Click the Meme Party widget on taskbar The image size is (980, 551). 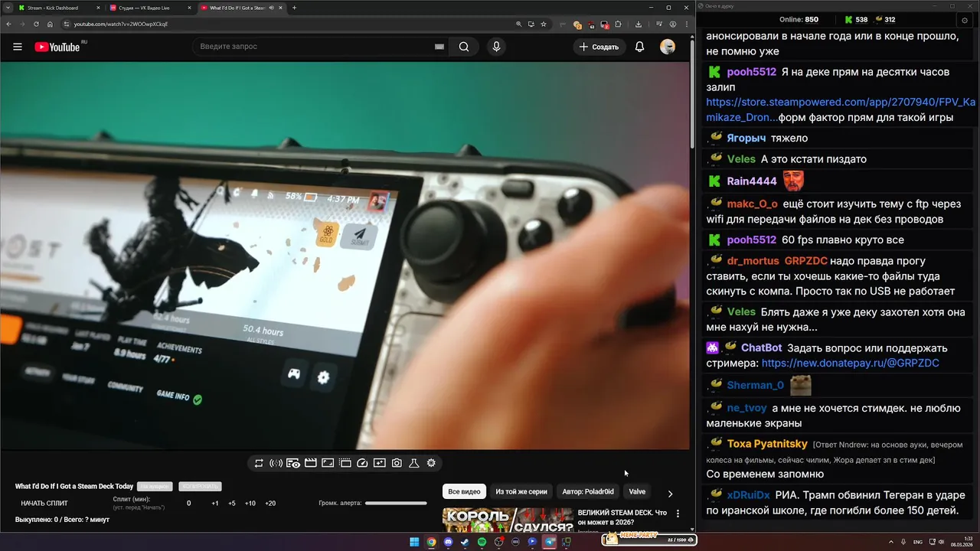tap(649, 540)
